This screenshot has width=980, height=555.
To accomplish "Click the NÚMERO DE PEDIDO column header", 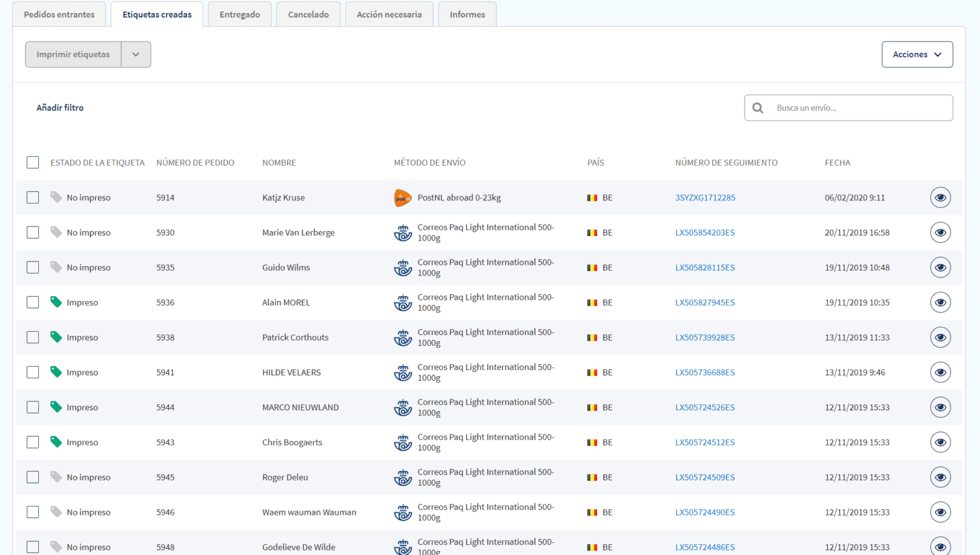I will point(195,163).
